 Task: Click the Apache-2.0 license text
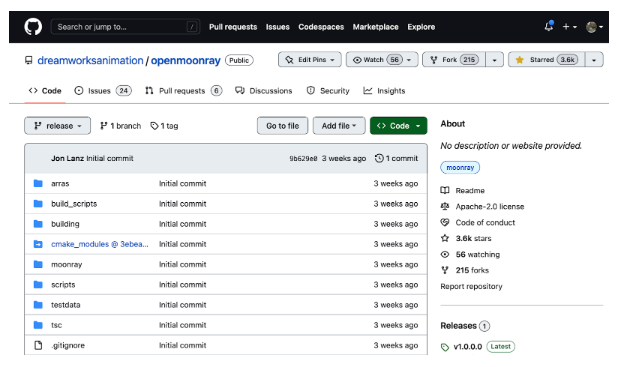[490, 206]
